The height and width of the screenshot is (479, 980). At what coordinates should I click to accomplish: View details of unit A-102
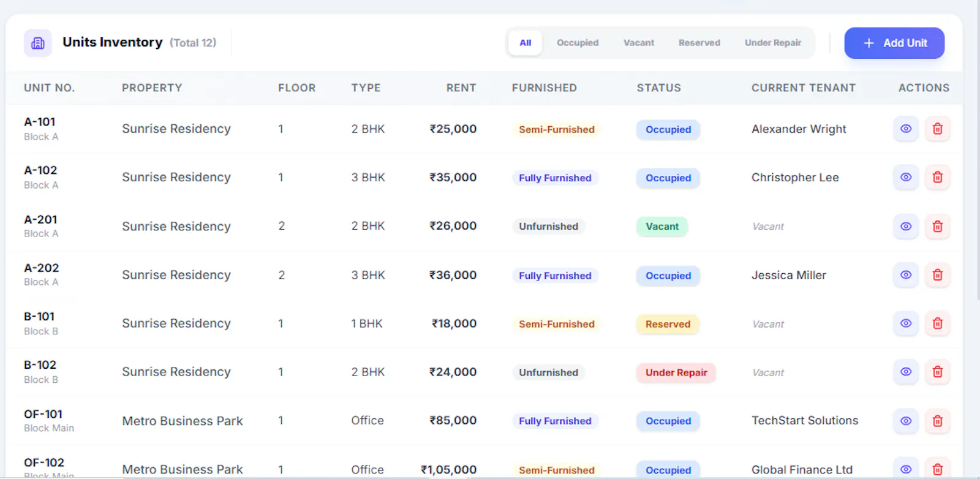[906, 177]
